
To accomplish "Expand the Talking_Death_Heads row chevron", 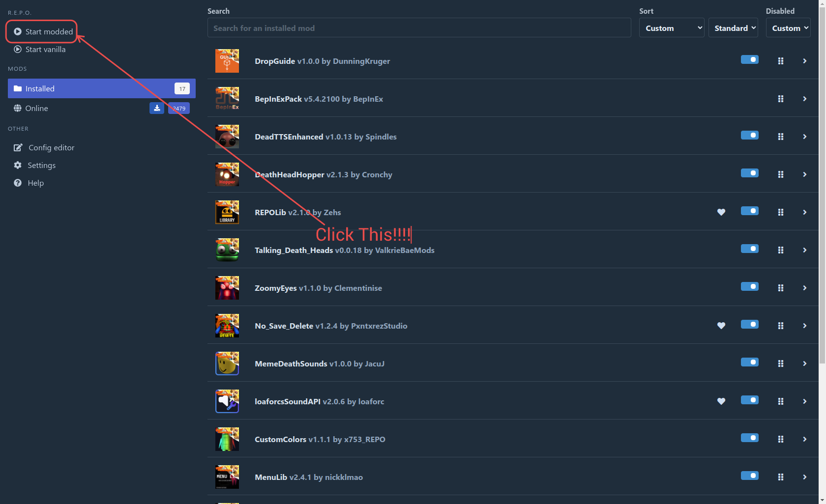I will pyautogui.click(x=804, y=250).
